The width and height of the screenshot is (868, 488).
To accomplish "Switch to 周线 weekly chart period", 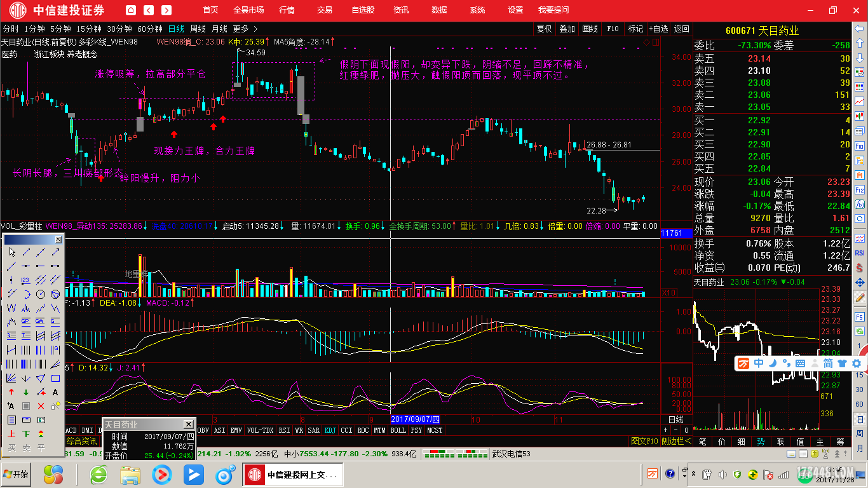I will (x=198, y=29).
